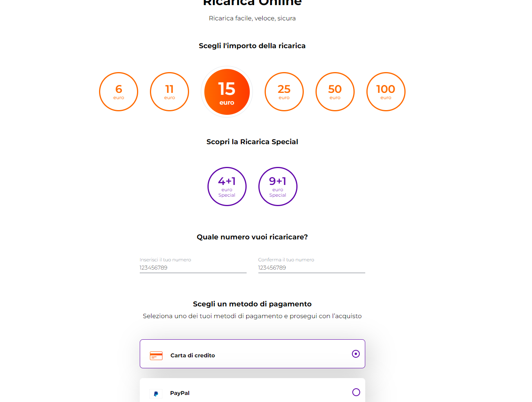Select the 50 euro recharge amount
This screenshot has width=532, height=402.
coord(335,92)
